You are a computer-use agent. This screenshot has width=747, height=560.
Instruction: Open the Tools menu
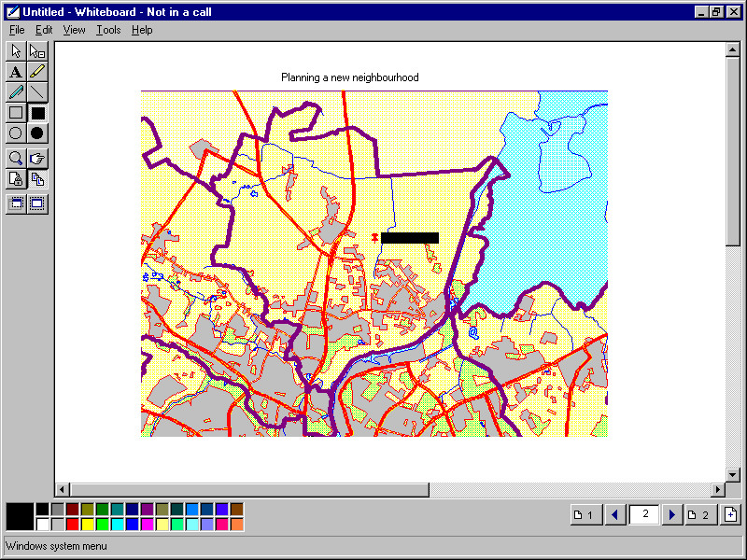(x=108, y=30)
